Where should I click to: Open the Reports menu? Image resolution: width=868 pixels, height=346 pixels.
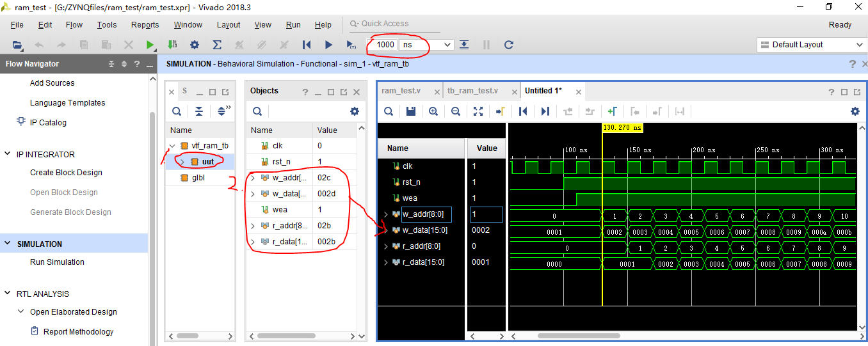click(x=145, y=25)
